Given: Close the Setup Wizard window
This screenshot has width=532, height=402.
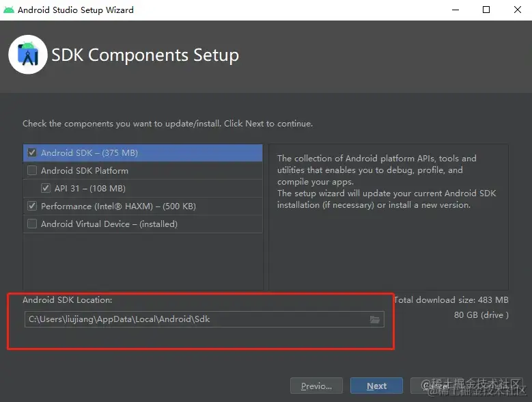Looking at the screenshot, I should coord(518,10).
